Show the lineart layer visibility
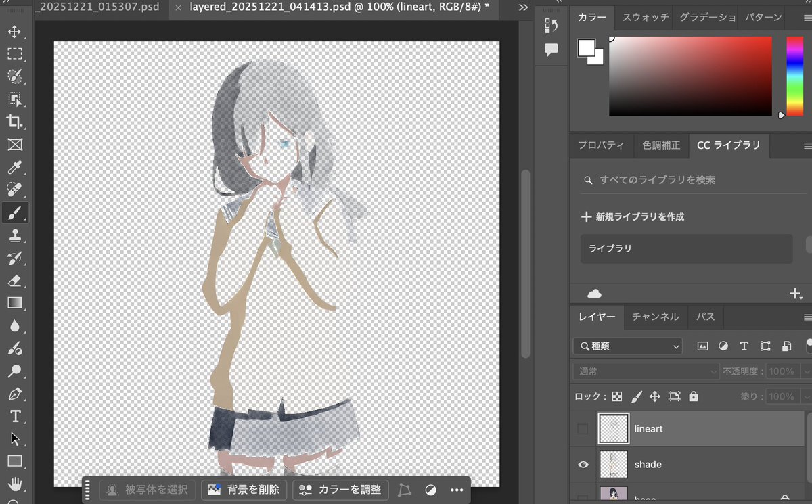The image size is (812, 504). pos(583,429)
